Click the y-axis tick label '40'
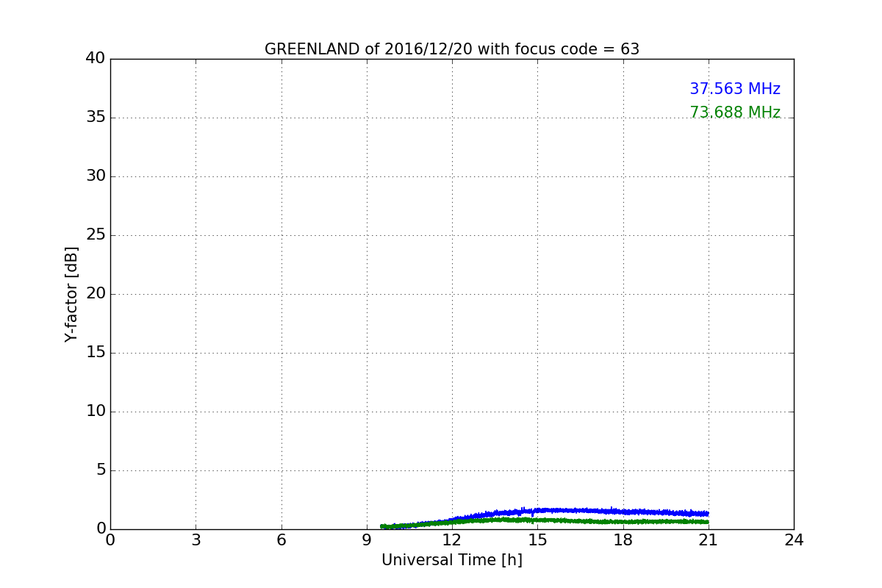 (x=96, y=59)
